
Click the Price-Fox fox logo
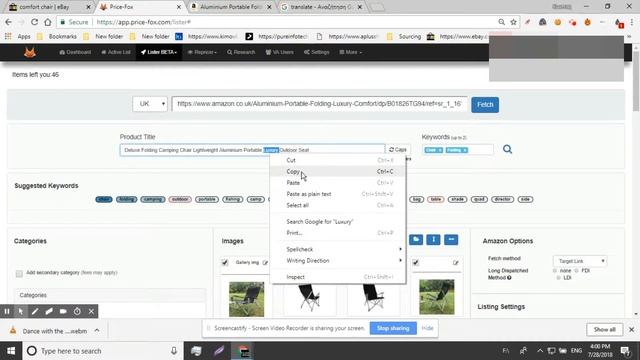tap(29, 52)
